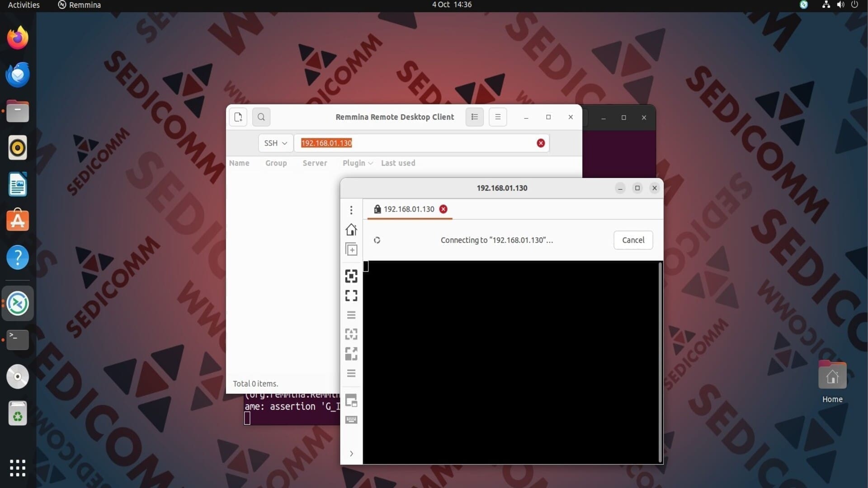Maximize the Remmina Remote Desktop Client window
This screenshot has width=868, height=488.
[548, 117]
